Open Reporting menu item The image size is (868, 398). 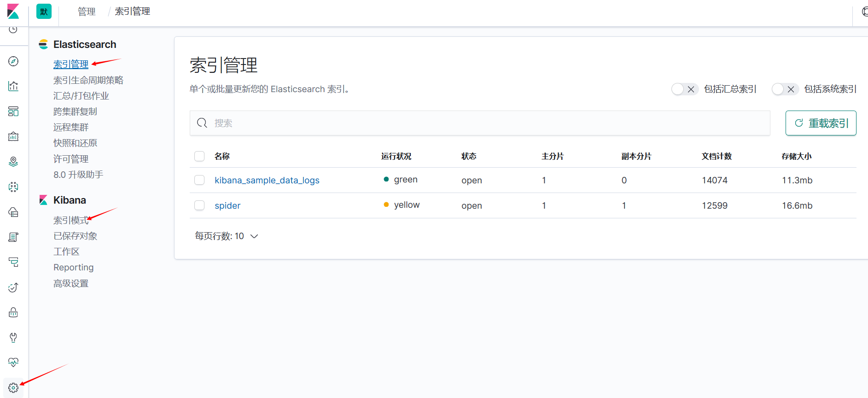pyautogui.click(x=73, y=268)
